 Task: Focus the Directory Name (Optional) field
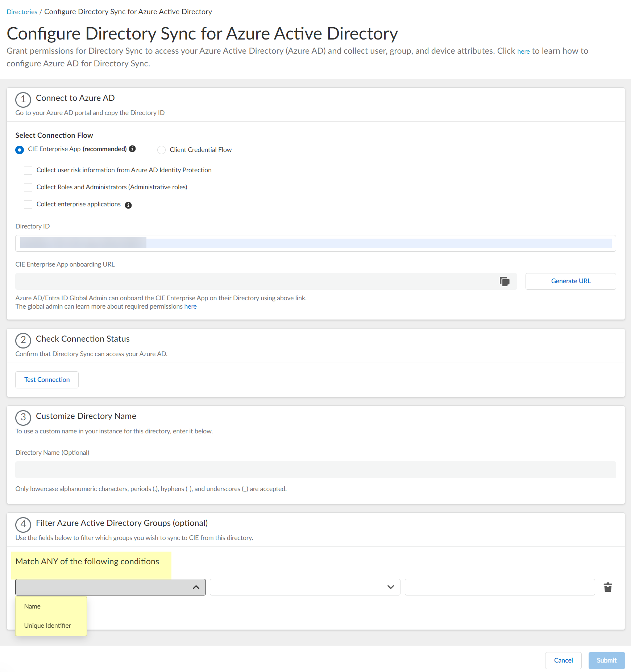point(316,470)
